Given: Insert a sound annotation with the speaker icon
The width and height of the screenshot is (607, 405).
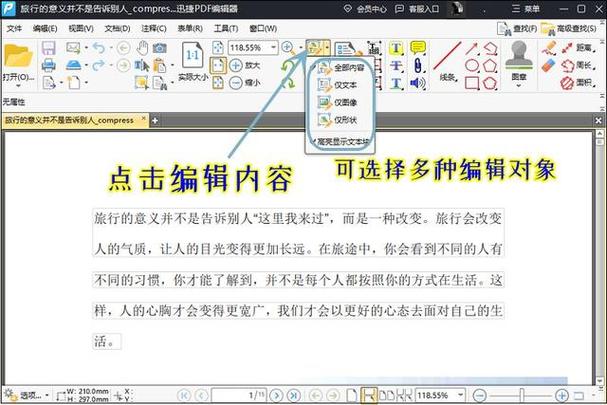Looking at the screenshot, I should [418, 83].
